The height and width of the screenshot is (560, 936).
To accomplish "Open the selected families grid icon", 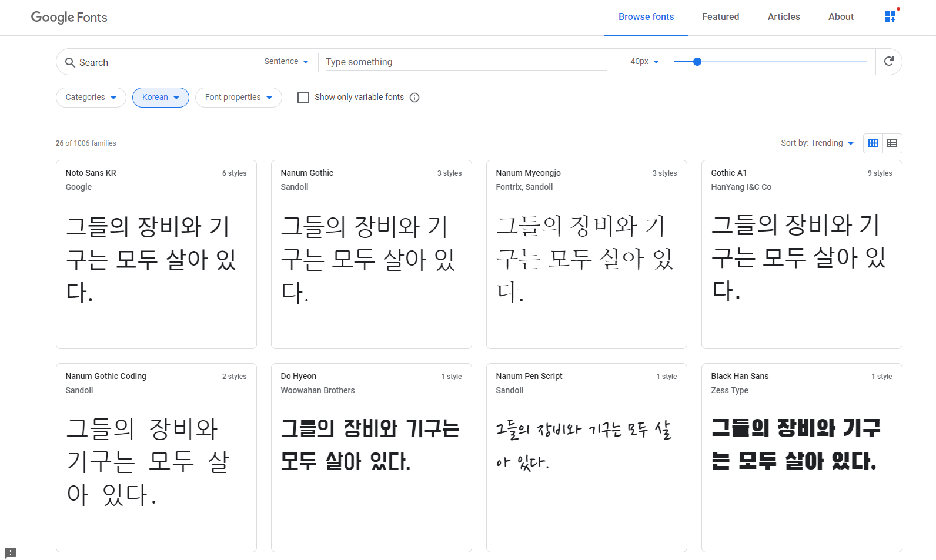I will click(890, 16).
